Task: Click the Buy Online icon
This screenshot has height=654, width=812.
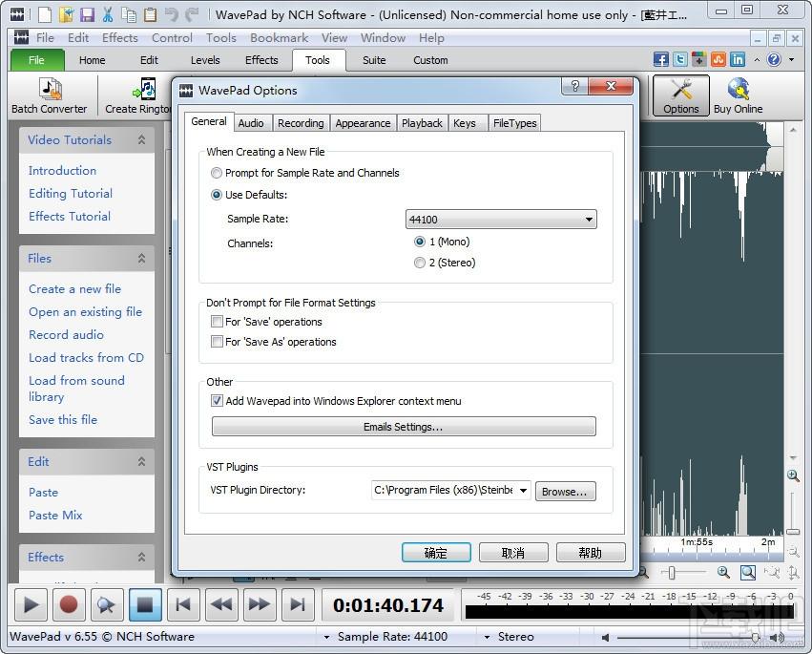Action: 738,95
